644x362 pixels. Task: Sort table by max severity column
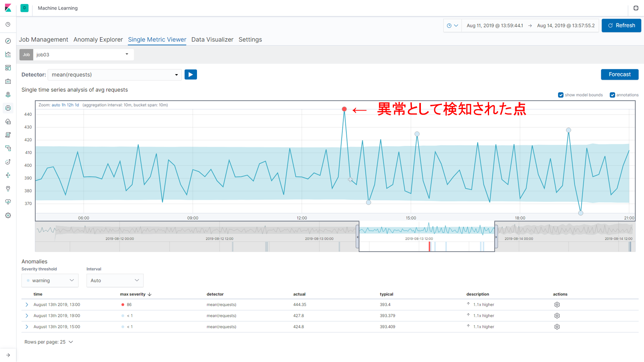136,294
